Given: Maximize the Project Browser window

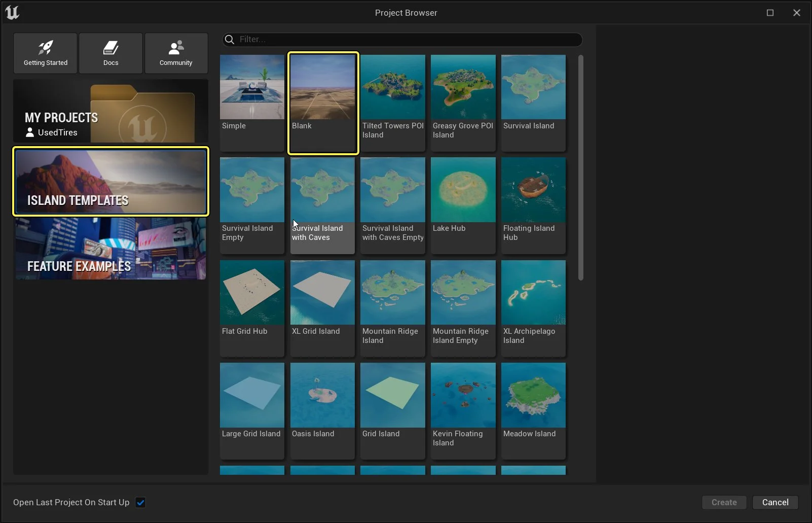Looking at the screenshot, I should pos(770,13).
